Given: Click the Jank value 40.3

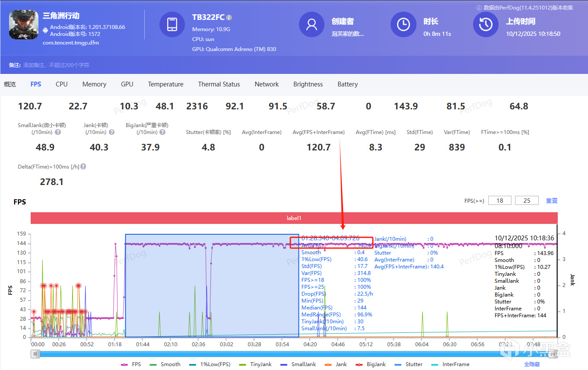Looking at the screenshot, I should coord(99,147).
